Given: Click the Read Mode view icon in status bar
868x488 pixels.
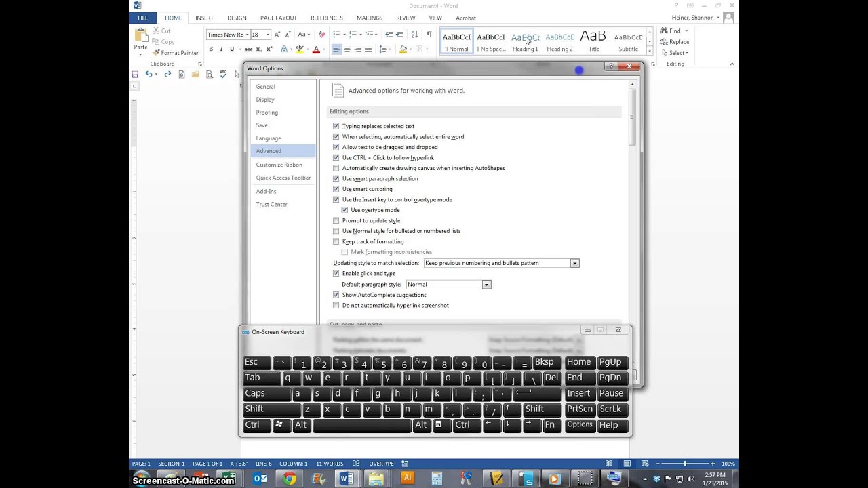Looking at the screenshot, I should pos(608,464).
